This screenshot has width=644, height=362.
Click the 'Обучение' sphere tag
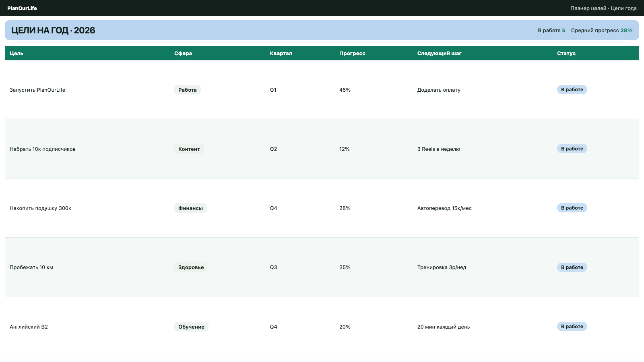(191, 327)
